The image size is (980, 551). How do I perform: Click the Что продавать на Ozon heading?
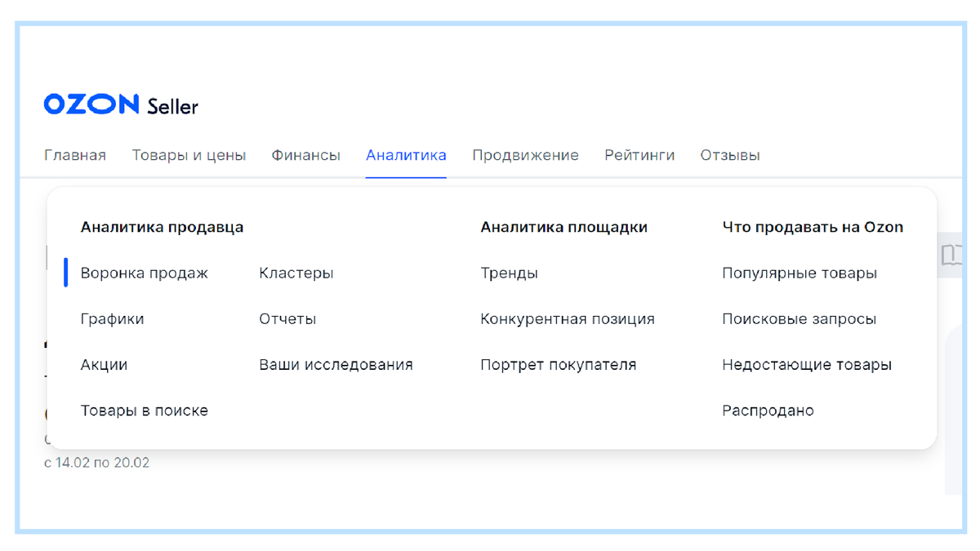pyautogui.click(x=813, y=228)
